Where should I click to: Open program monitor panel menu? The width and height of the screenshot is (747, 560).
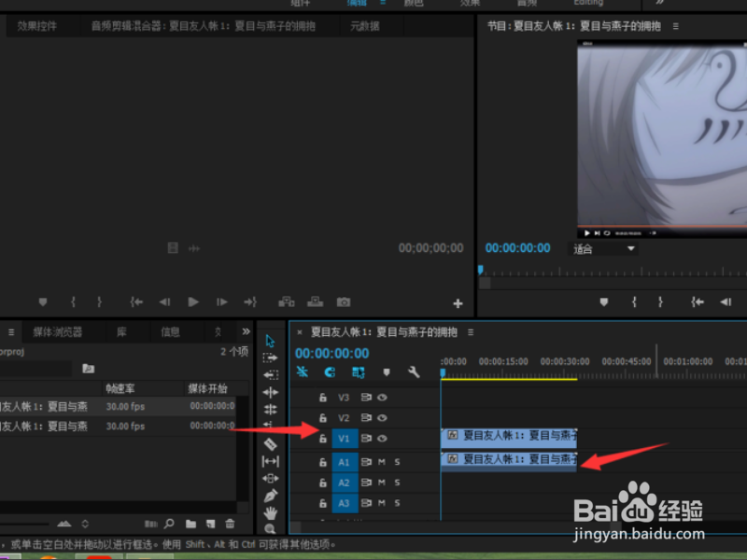coord(675,26)
